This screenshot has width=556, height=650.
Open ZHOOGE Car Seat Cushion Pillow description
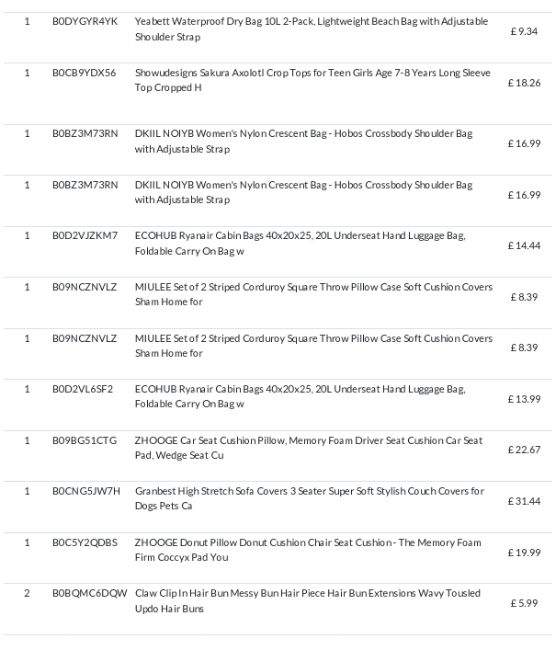309,448
